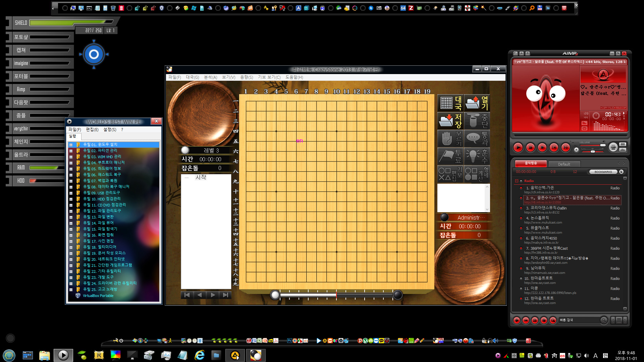
Task: Mute AIMP using speaker icon
Action: tap(604, 142)
